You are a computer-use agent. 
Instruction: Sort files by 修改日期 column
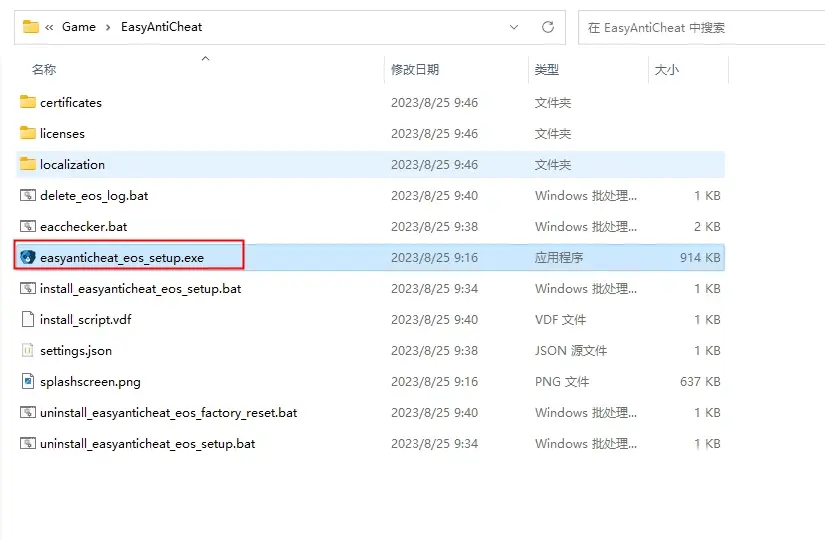(415, 69)
